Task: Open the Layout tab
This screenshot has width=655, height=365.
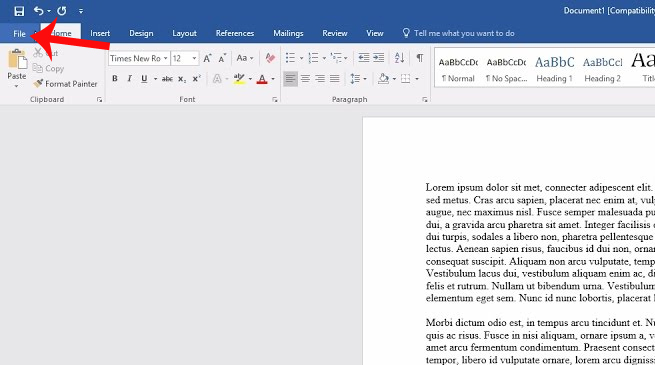Action: 184,33
